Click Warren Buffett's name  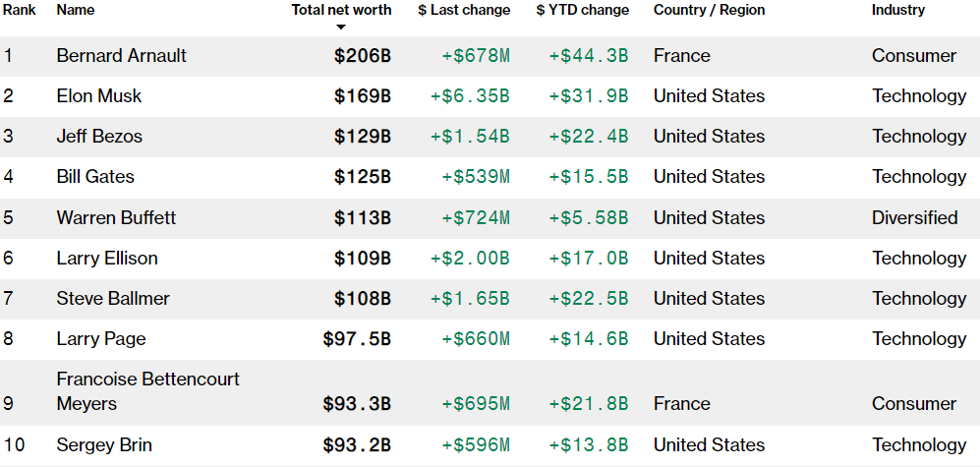[x=116, y=217]
